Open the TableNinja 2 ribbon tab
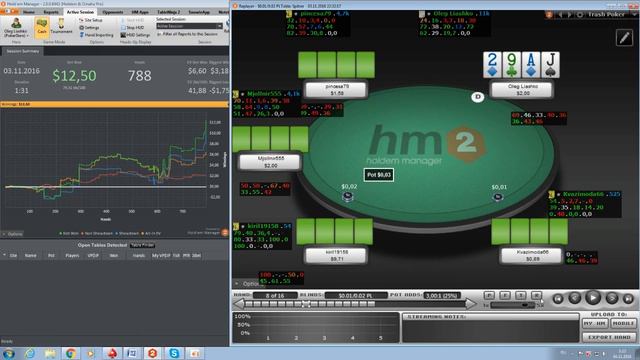640x360 pixels. tap(169, 12)
